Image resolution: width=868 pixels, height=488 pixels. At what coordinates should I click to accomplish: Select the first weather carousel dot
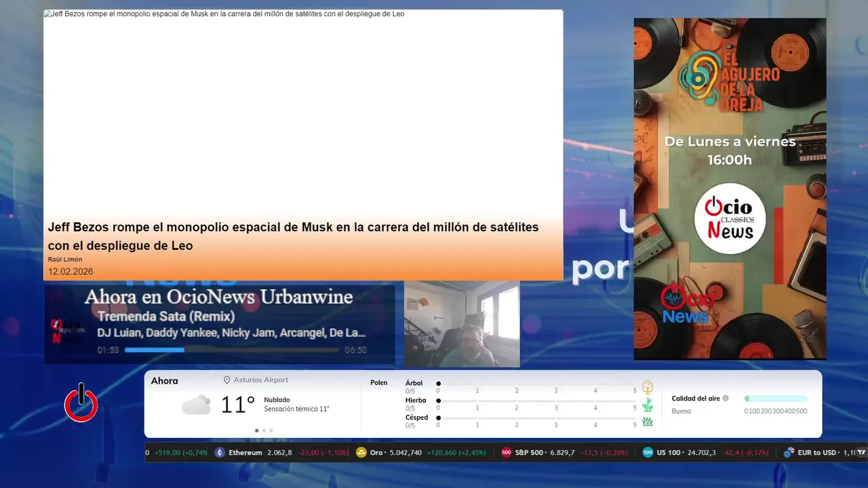click(256, 430)
